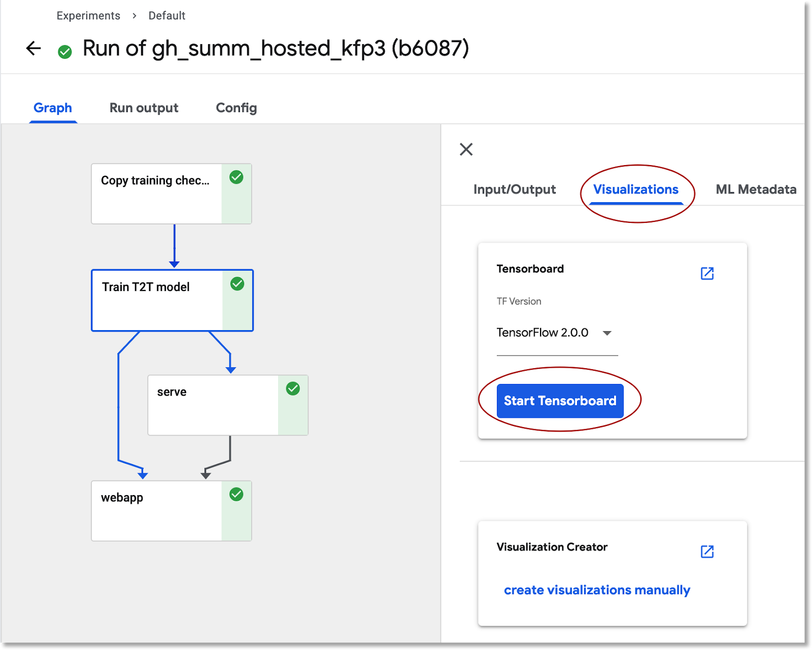Click green checkmark on webapp node
The image size is (812, 650).
(236, 494)
